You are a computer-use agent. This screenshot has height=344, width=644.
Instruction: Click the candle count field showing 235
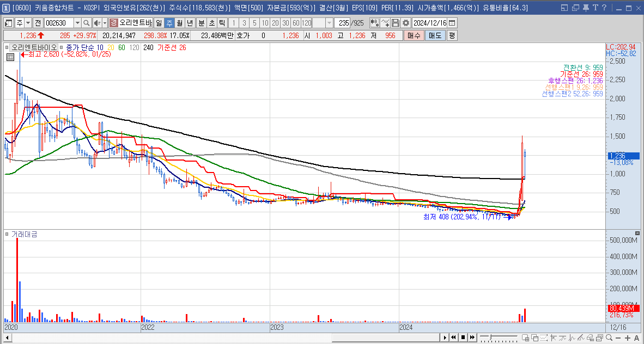[x=343, y=23]
